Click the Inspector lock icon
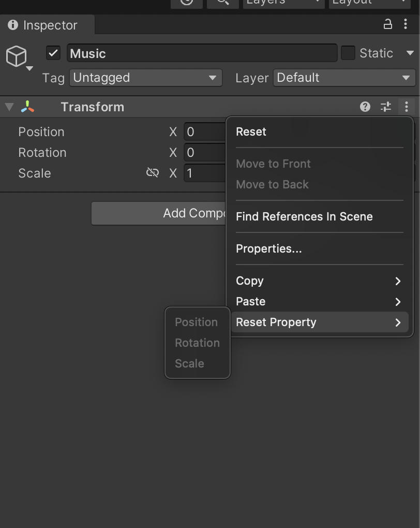The image size is (420, 528). pyautogui.click(x=387, y=24)
